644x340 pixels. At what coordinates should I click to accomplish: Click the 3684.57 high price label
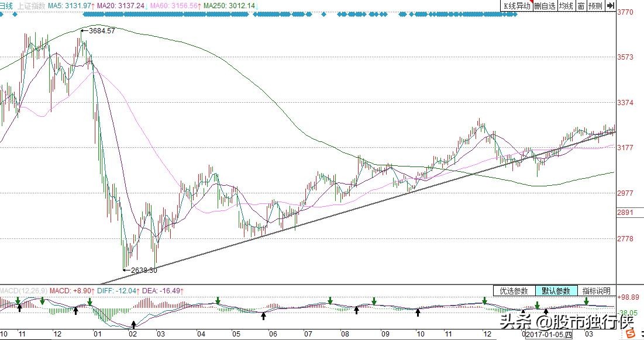coord(102,31)
